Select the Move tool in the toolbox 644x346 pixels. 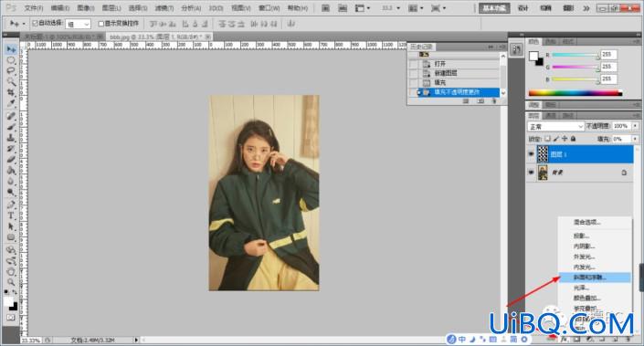coord(11,49)
